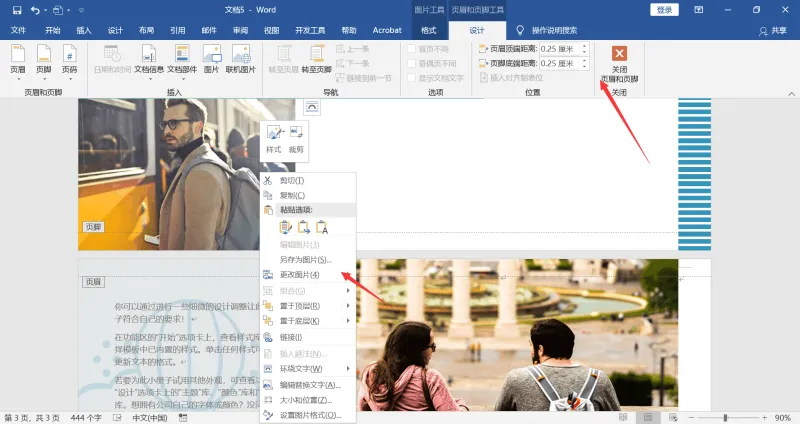Viewport: 800px width, 424px height.
Task: Click the layout options icon above picture
Action: pos(312,107)
